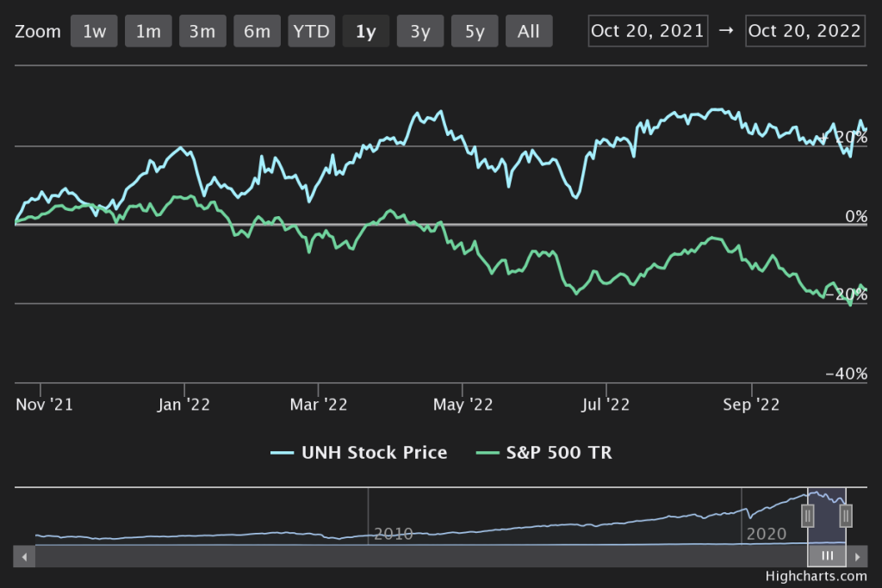The width and height of the screenshot is (882, 588).
Task: Click the navigator near the 2010 label
Action: 393,533
